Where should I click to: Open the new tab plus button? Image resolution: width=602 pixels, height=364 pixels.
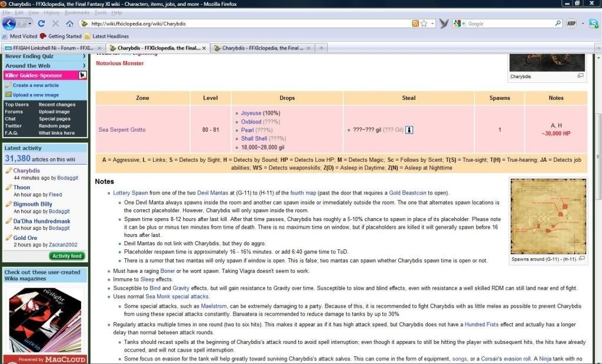(x=321, y=48)
